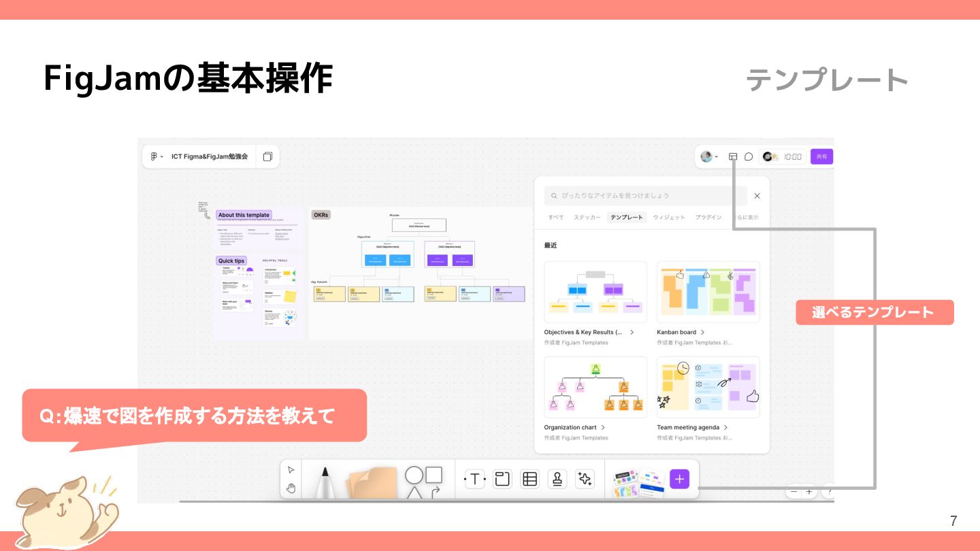The height and width of the screenshot is (551, 980).
Task: Click the purple 共有 share button
Action: 822,156
